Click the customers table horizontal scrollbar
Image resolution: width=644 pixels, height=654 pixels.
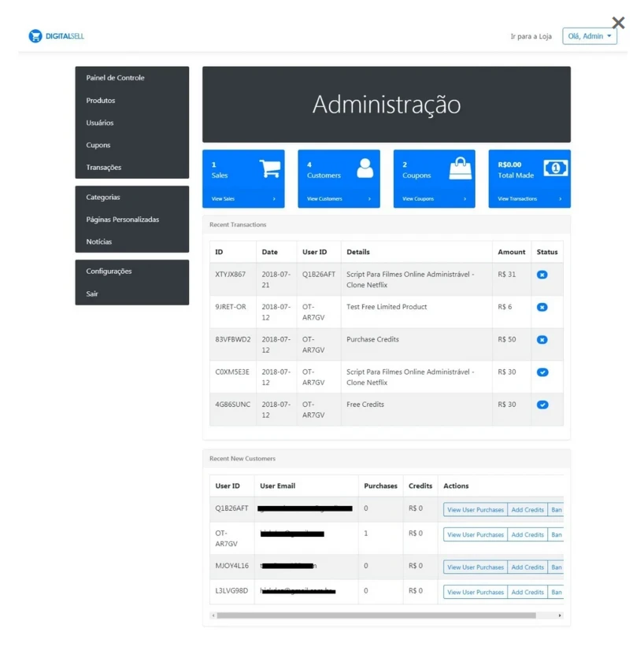pyautogui.click(x=376, y=616)
